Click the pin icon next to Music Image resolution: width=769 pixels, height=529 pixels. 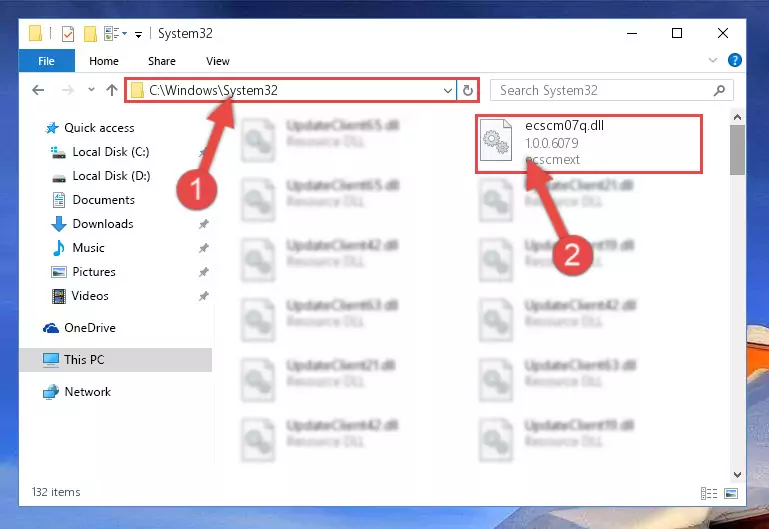tap(204, 248)
